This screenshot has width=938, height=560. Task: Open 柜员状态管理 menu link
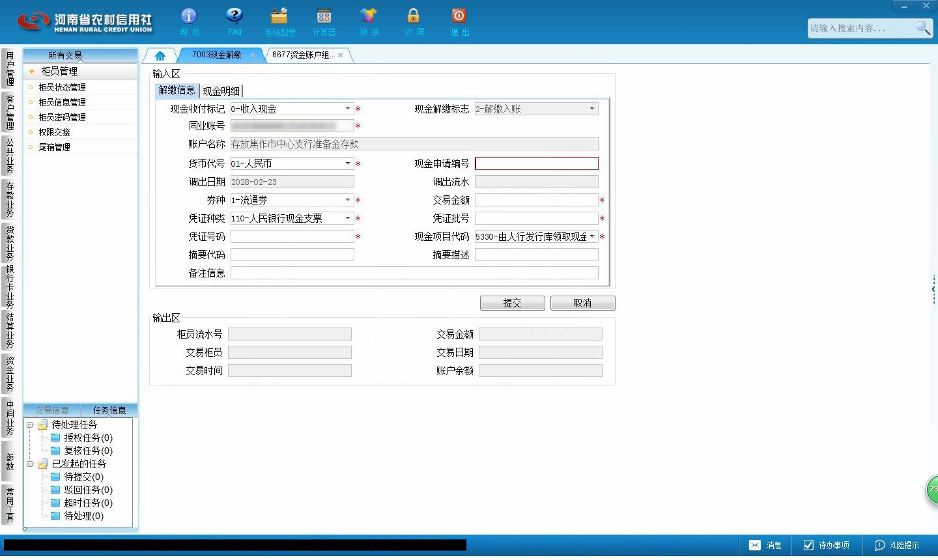62,87
